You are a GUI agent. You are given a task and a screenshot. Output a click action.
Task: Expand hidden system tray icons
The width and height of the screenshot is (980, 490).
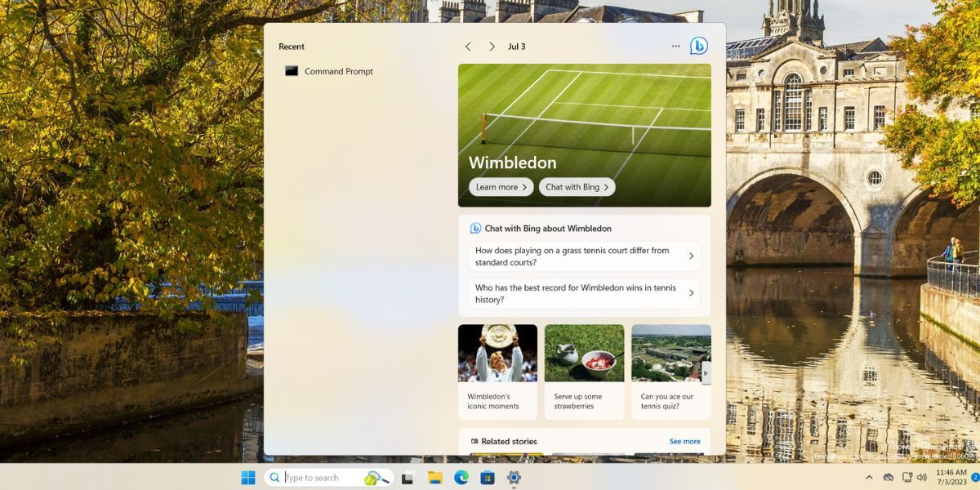click(x=869, y=476)
